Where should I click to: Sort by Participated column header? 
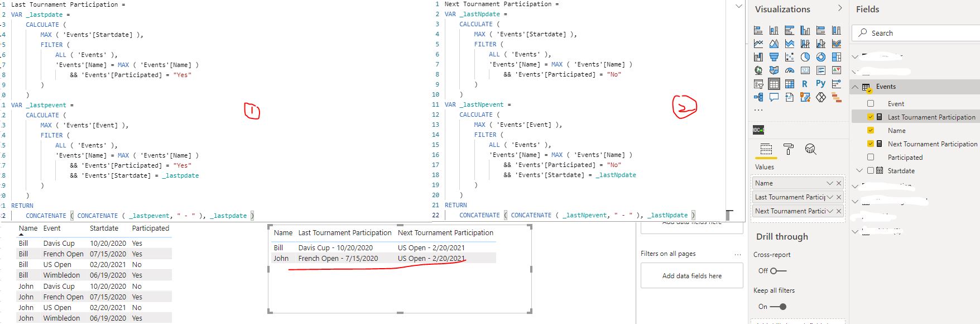coord(151,228)
